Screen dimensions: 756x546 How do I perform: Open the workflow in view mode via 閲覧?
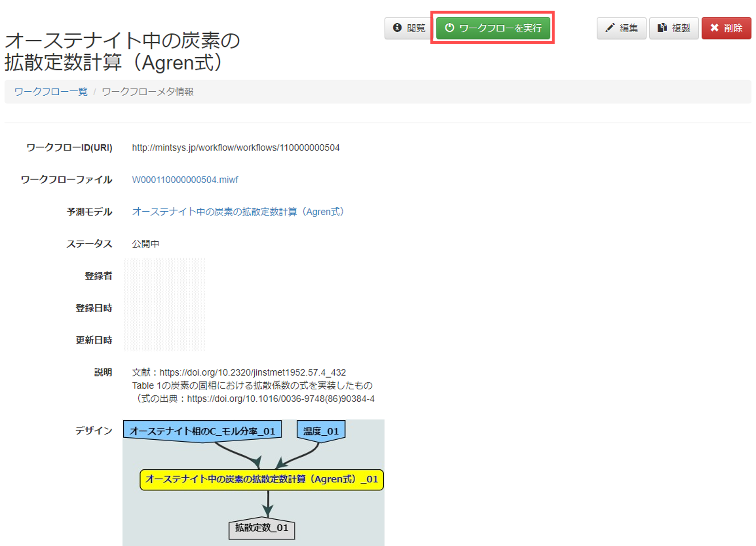(x=408, y=28)
